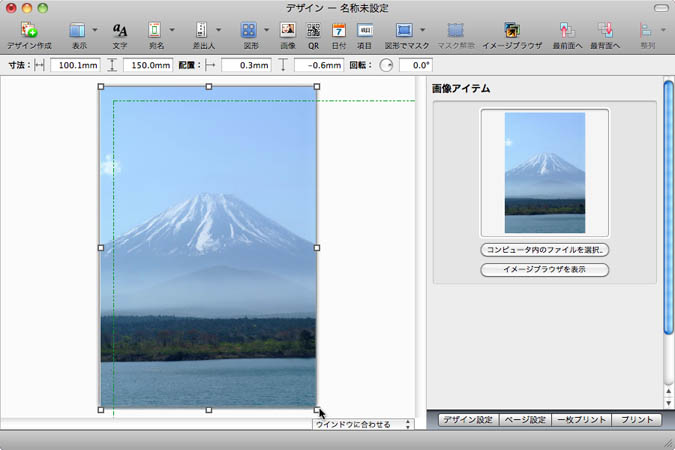Insert a QR code with QR tool
675x450 pixels.
313,31
